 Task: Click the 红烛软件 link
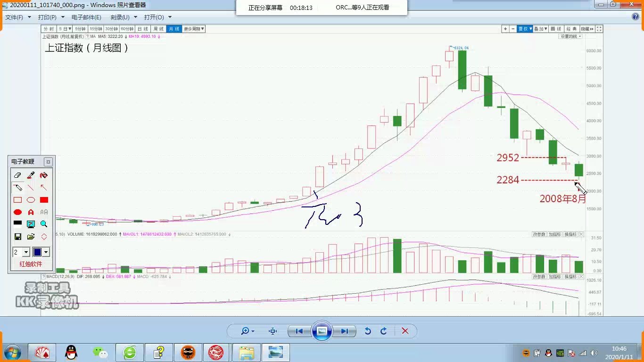coord(31,264)
